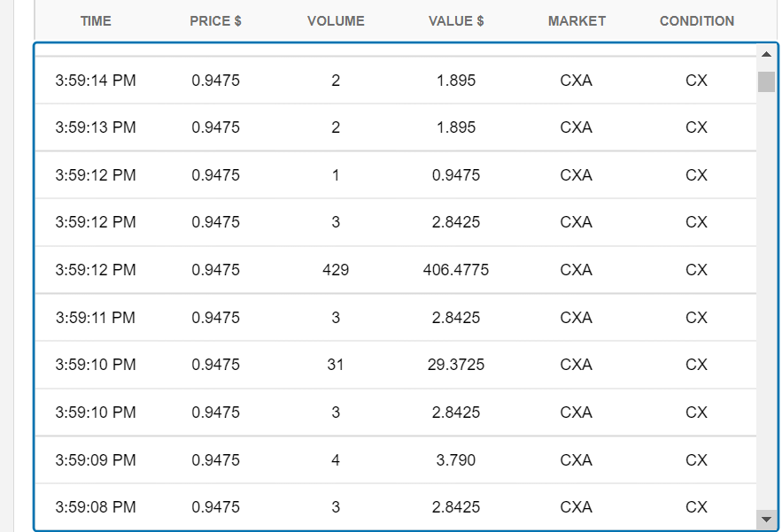This screenshot has height=532, width=782.
Task: Click the vertical scrollbar thumb
Action: [x=766, y=81]
